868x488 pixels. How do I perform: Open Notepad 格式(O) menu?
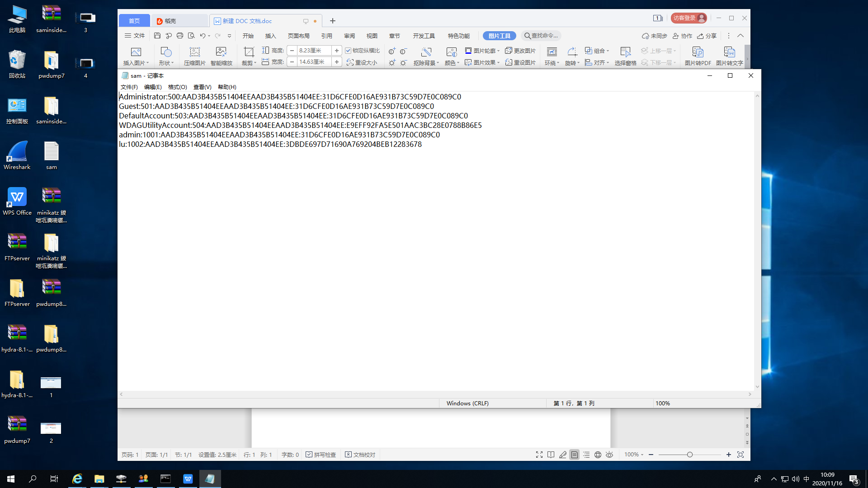point(177,87)
